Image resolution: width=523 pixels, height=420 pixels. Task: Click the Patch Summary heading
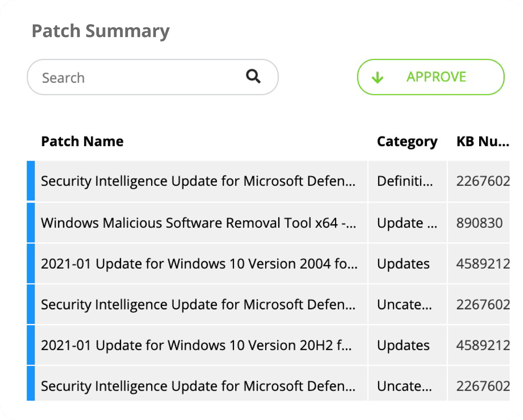point(100,31)
